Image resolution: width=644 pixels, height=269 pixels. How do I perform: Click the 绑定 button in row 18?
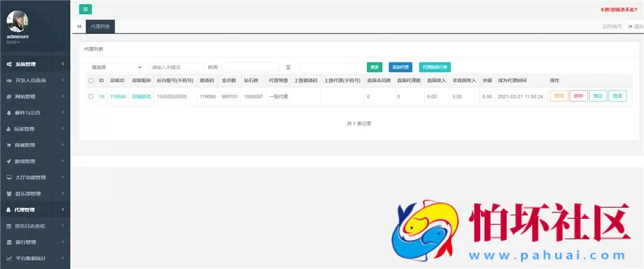point(598,96)
